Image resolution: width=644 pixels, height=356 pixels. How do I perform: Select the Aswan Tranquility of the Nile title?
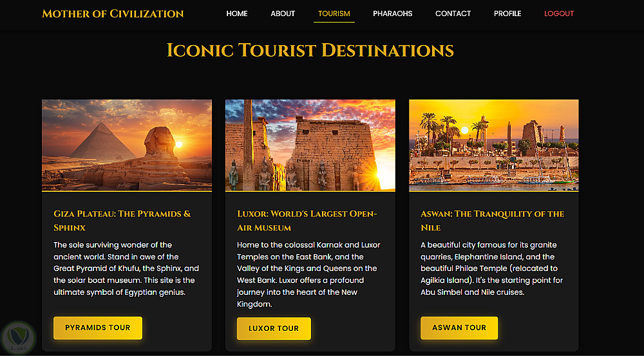492,220
